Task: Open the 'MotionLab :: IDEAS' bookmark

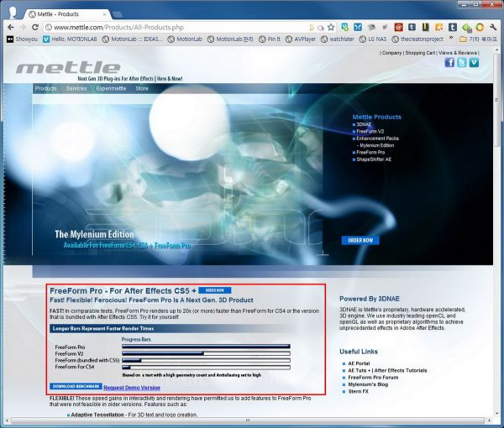Action: [x=133, y=39]
